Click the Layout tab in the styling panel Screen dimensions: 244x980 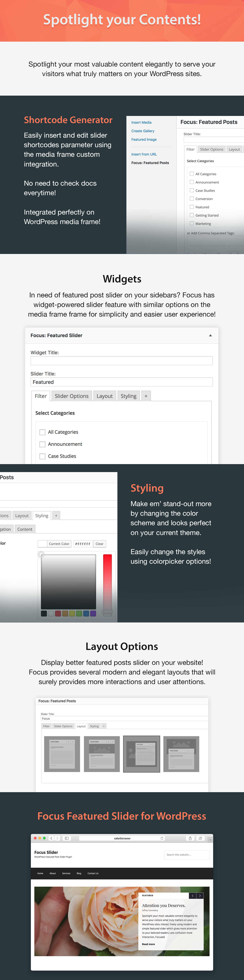click(22, 515)
